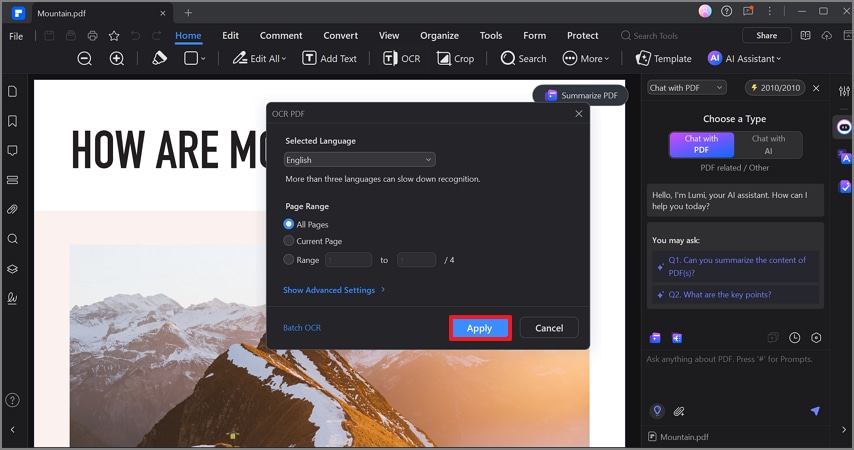Click Cancel in OCR PDF dialog
The image size is (854, 450).
coord(549,328)
